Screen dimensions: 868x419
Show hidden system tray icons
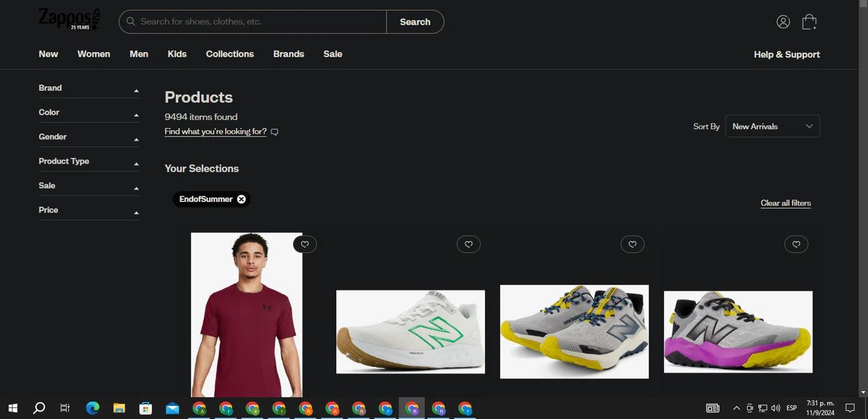pyautogui.click(x=737, y=408)
